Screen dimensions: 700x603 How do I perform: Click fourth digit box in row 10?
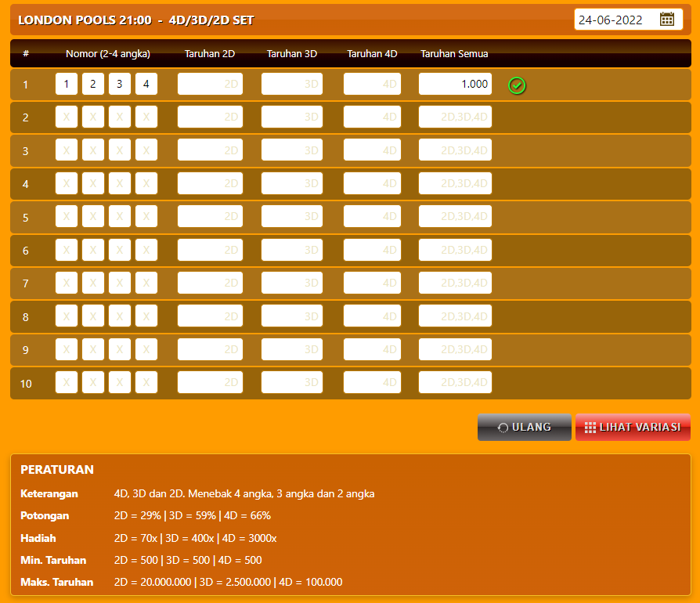pyautogui.click(x=146, y=383)
